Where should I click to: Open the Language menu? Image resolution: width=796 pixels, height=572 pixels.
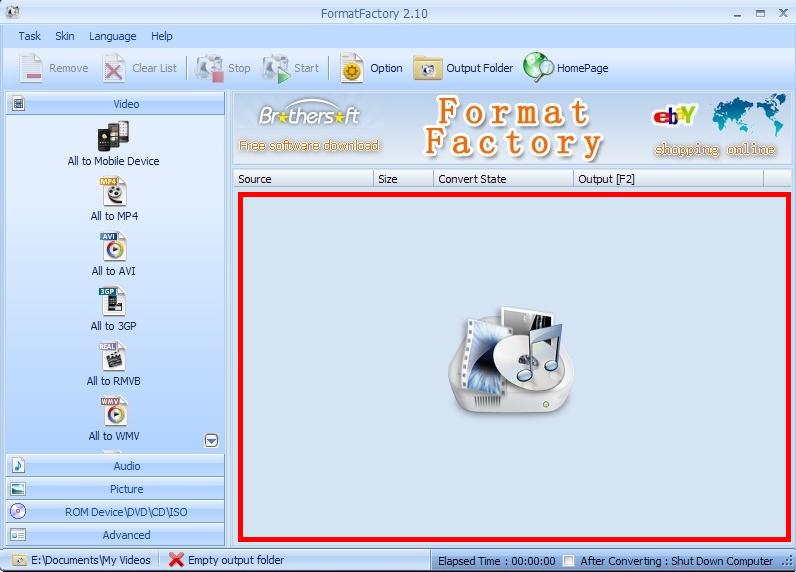coord(113,37)
